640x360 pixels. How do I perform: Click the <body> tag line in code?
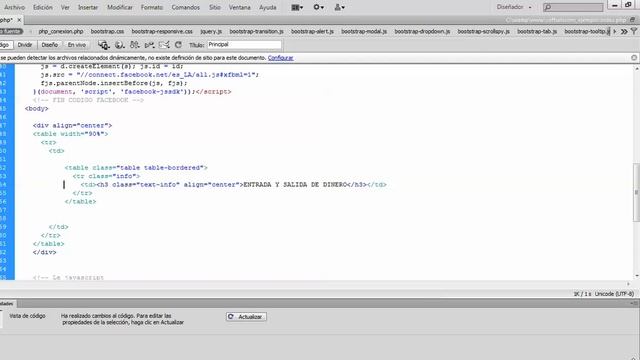pos(36,109)
